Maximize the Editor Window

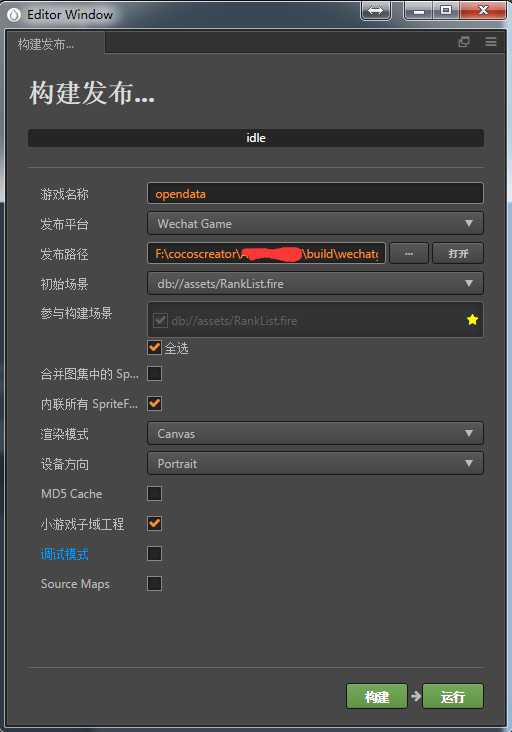(446, 10)
